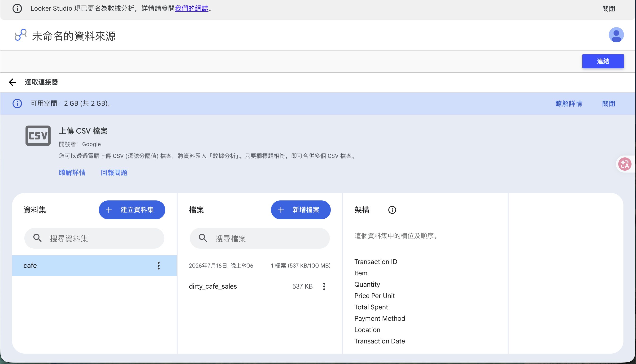
Task: Click the search icon in 搜尋資料集 box
Action: point(38,238)
